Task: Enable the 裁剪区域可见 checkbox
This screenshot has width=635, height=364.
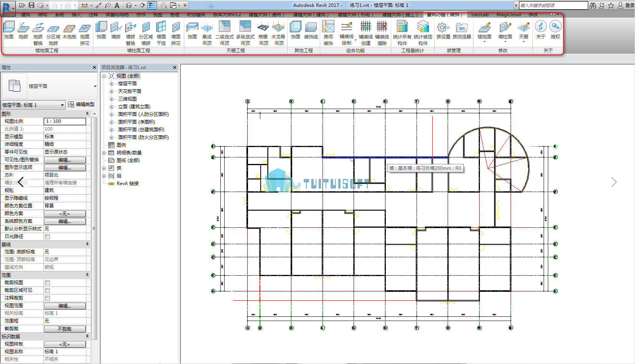Action: coord(47,290)
